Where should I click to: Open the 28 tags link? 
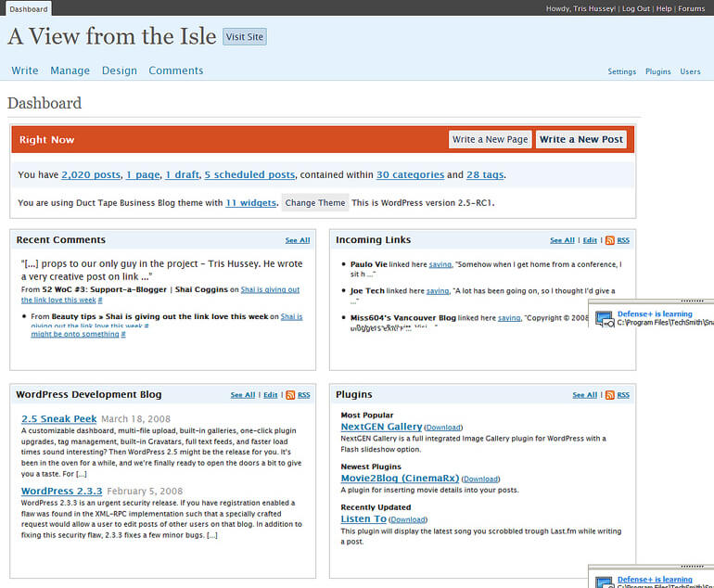(485, 175)
